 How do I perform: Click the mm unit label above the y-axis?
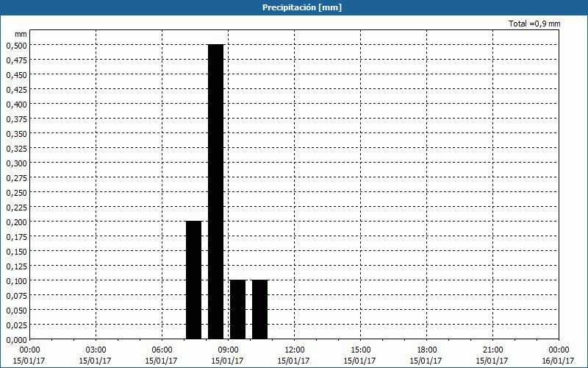click(21, 34)
